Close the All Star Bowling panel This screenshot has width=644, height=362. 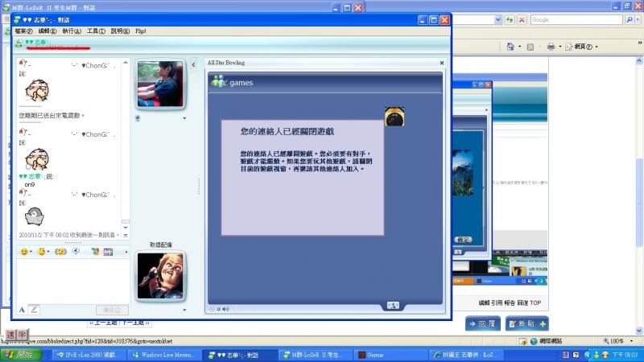click(x=442, y=63)
